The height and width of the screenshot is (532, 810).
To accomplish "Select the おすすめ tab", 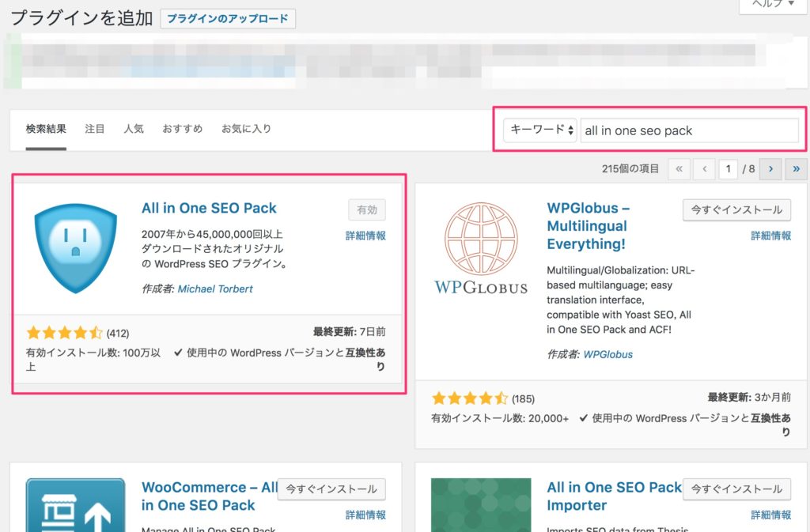I will (183, 129).
